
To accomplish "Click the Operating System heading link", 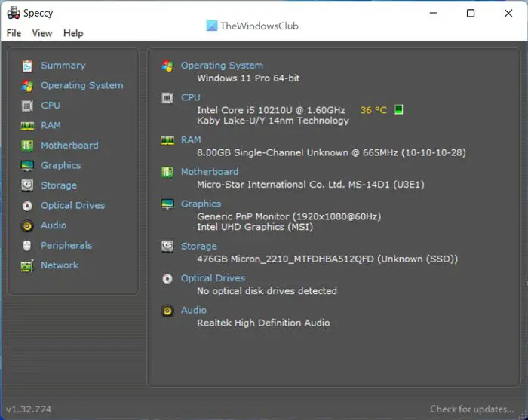I will [222, 66].
